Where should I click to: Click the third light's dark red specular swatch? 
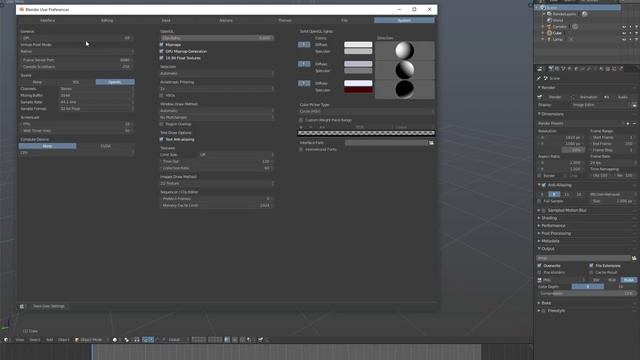pos(358,90)
